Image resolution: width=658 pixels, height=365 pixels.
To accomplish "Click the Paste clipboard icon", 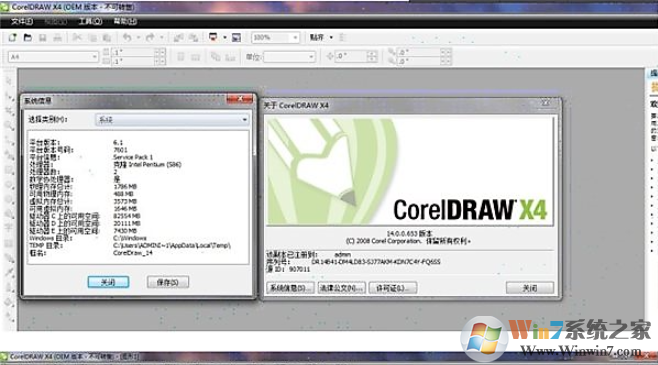I will click(x=107, y=38).
